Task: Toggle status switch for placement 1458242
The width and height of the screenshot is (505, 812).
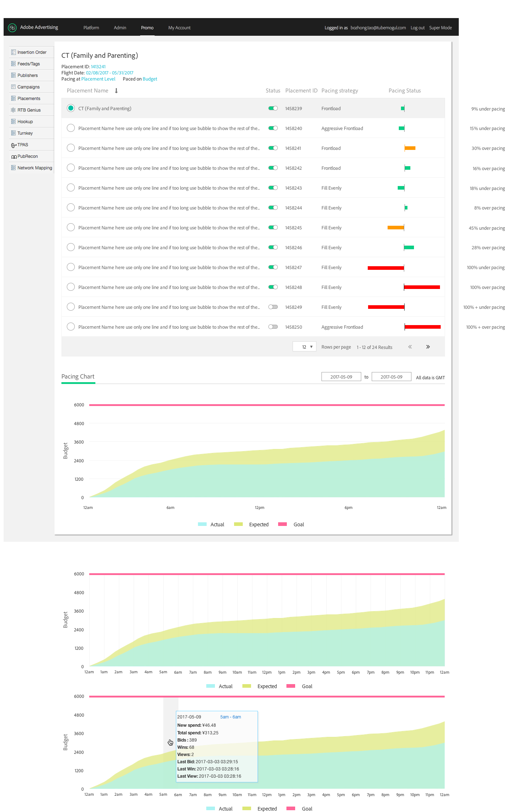Action: 273,168
